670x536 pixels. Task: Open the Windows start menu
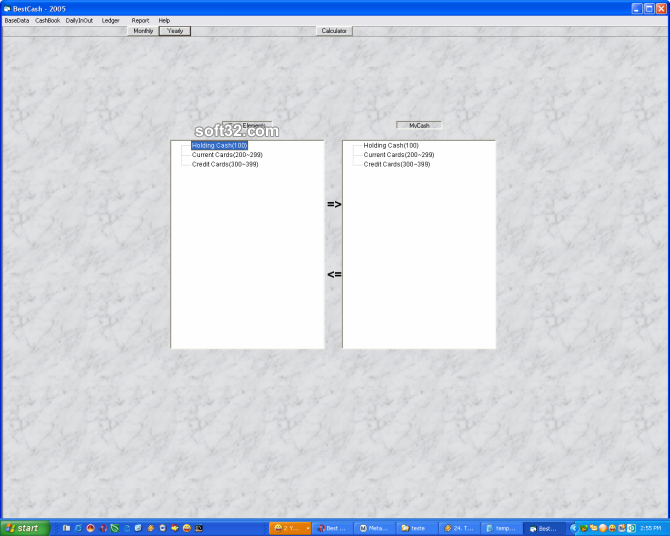(x=25, y=528)
